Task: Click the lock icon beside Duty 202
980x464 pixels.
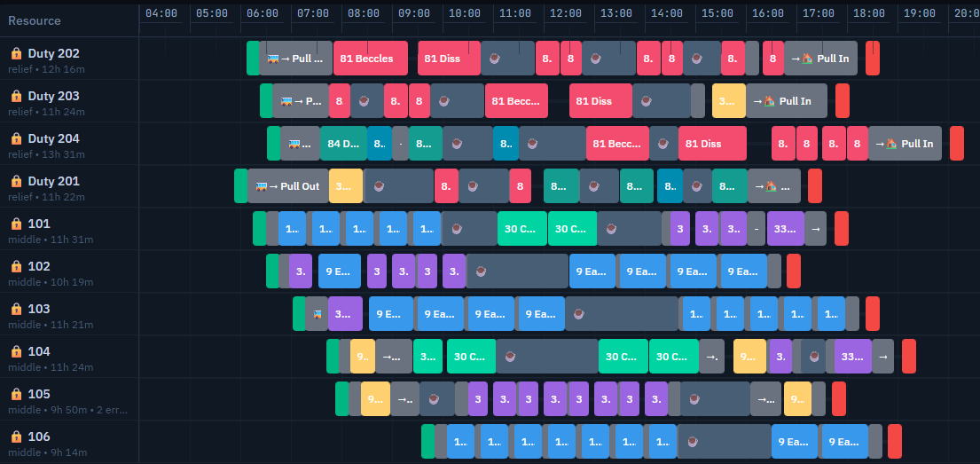Action: pos(16,54)
